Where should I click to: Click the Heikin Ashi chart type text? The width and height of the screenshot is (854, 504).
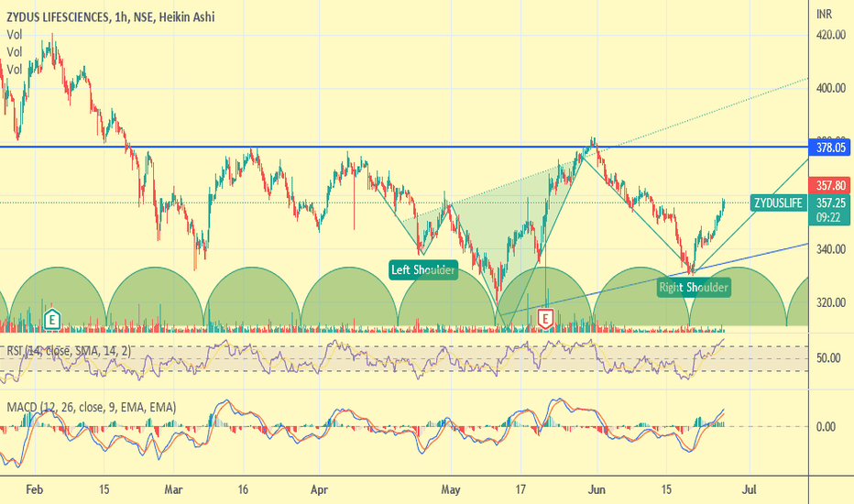click(x=187, y=17)
